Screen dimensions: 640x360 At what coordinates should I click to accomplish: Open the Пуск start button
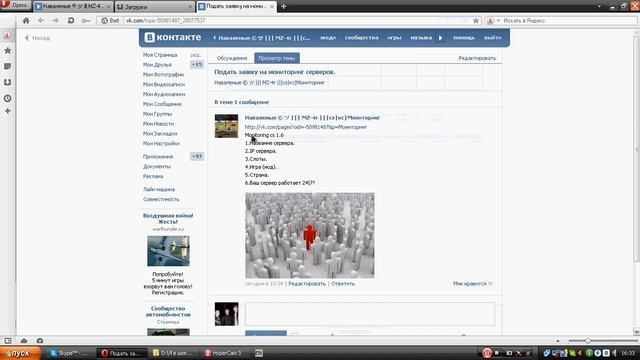click(20, 353)
